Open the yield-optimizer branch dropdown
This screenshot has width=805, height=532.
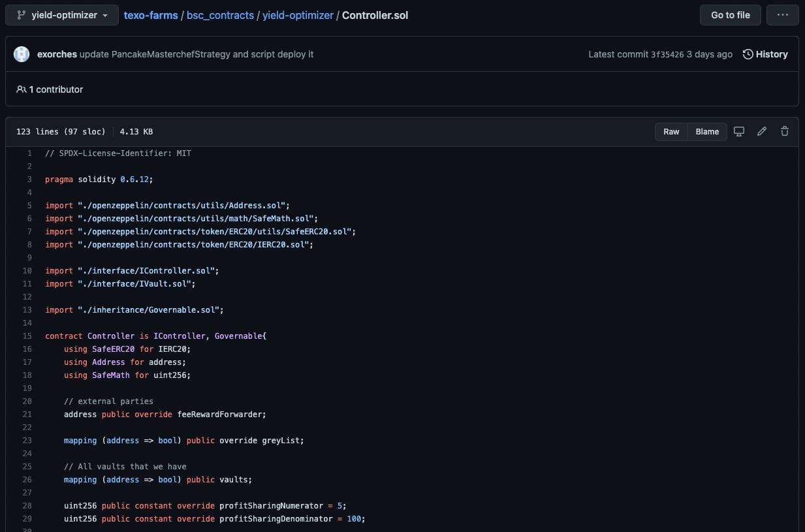(x=62, y=15)
